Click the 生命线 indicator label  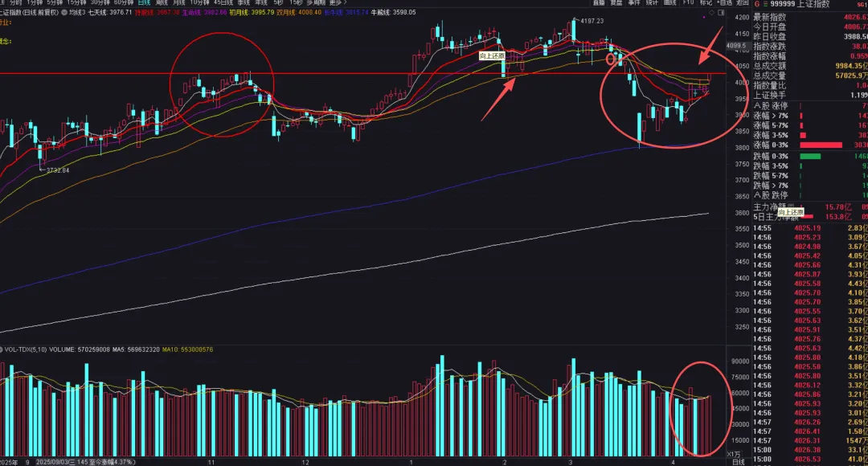204,12
